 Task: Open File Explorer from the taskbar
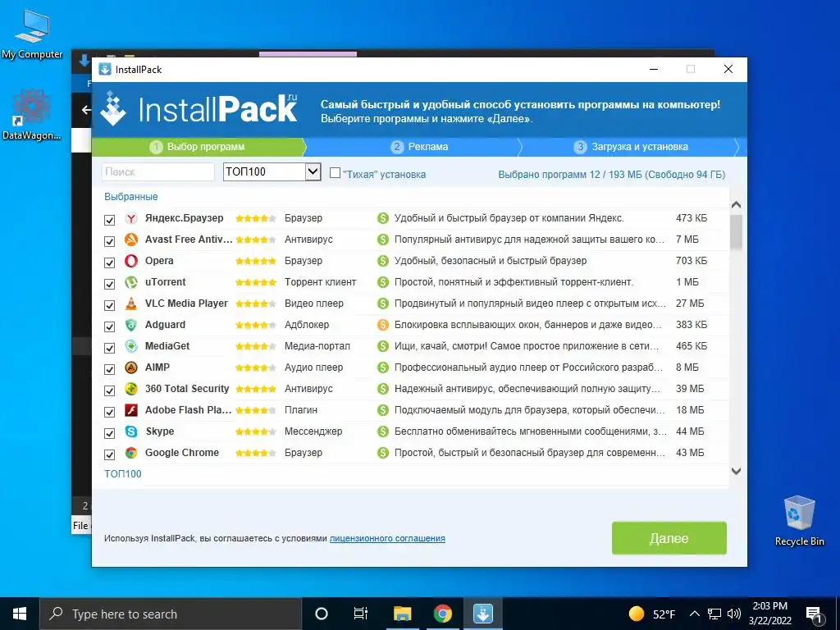pos(402,614)
